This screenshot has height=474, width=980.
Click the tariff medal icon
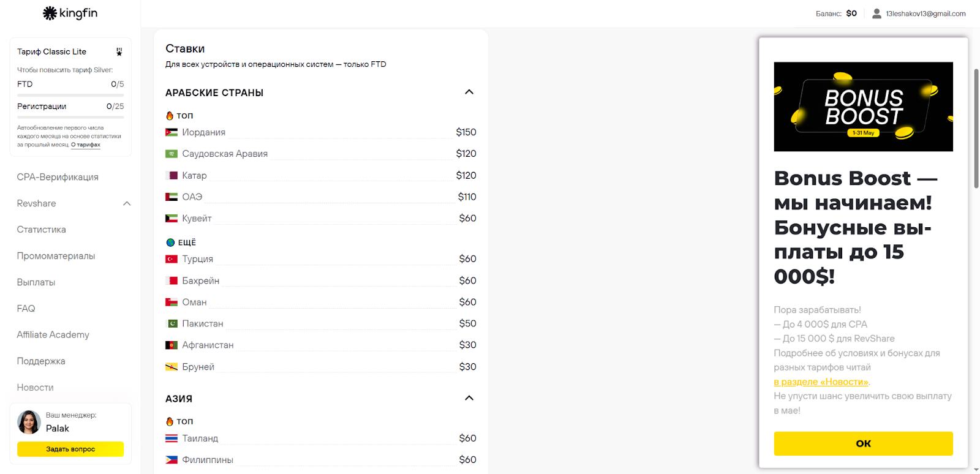click(x=119, y=52)
